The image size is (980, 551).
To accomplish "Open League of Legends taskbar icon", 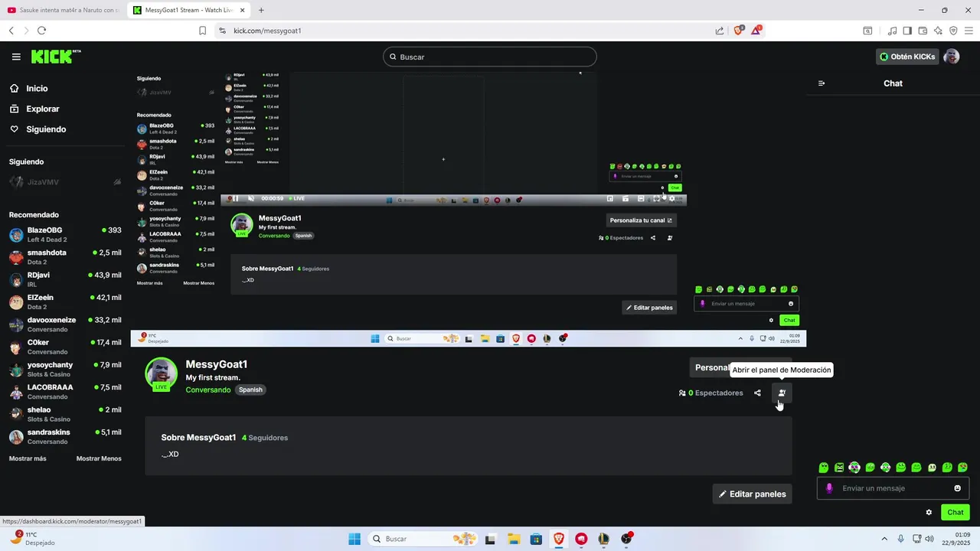I will (x=603, y=539).
